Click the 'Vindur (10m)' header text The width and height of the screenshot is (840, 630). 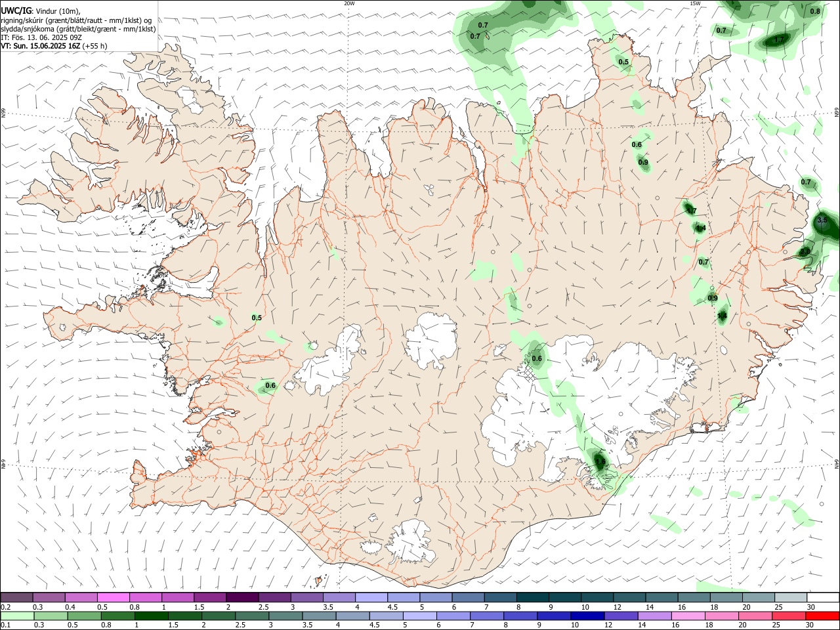(x=57, y=12)
